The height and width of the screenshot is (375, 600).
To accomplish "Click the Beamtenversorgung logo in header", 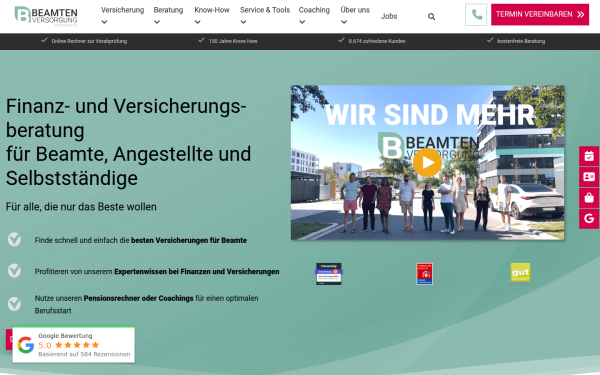I will click(46, 16).
